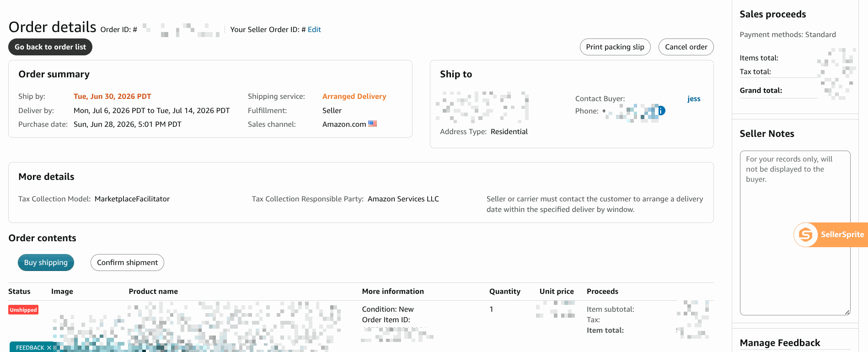Click the Manage Feedback heading

click(x=780, y=343)
